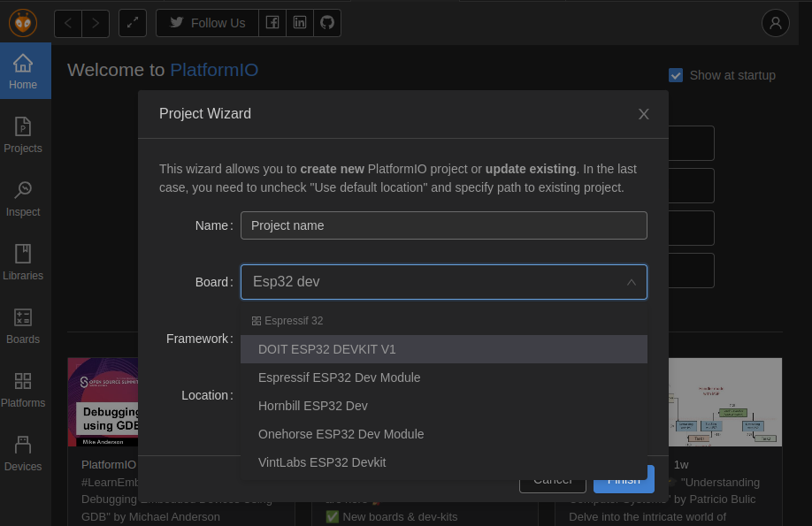Open the Facebook page icon
812x526 pixels.
[272, 23]
